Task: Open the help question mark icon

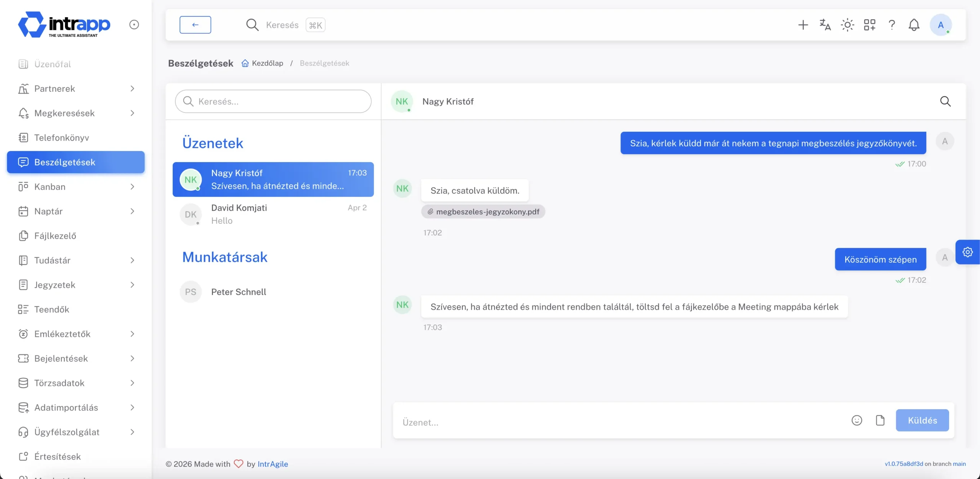Action: coord(892,25)
